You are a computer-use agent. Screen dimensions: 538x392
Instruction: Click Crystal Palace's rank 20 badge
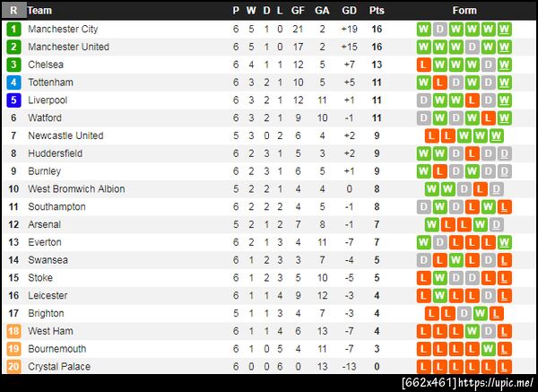click(x=13, y=367)
